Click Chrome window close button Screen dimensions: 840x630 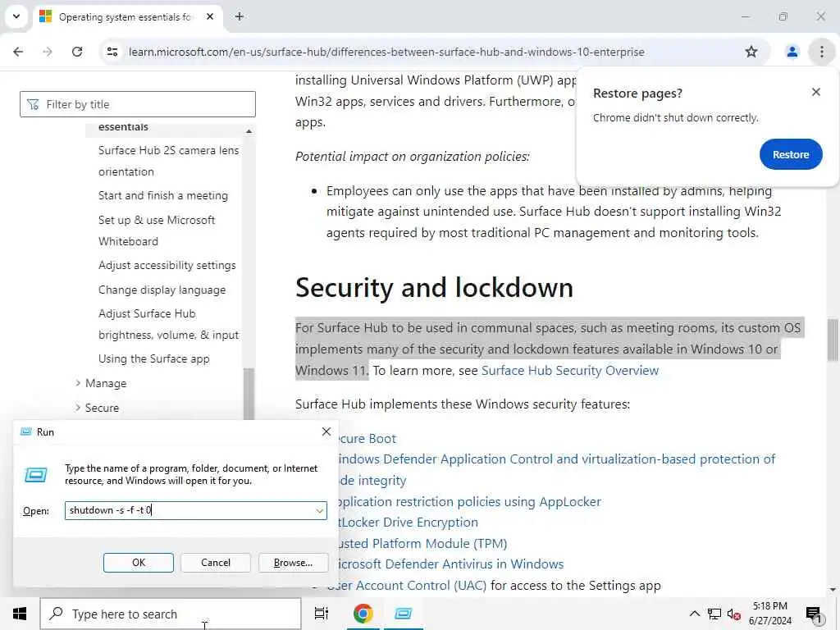tap(820, 16)
